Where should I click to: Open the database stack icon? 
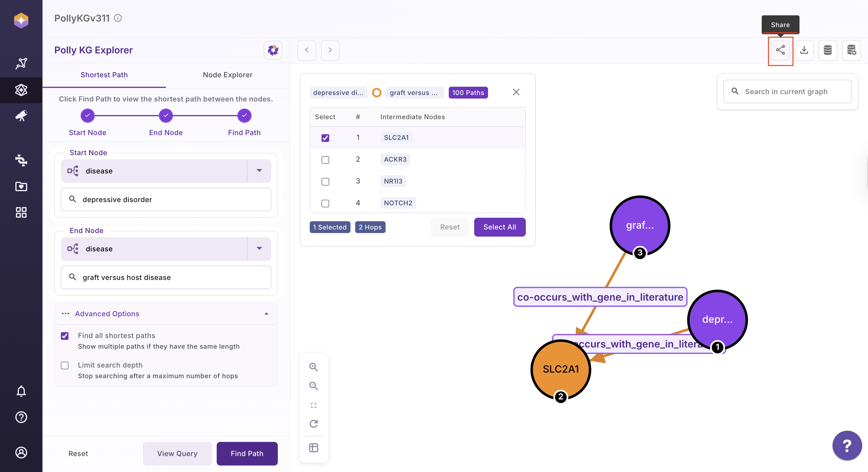(828, 50)
